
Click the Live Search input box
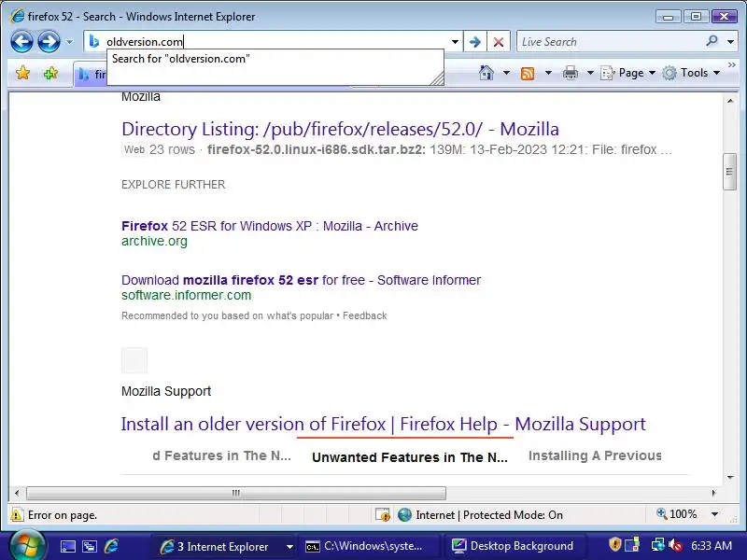(x=611, y=42)
